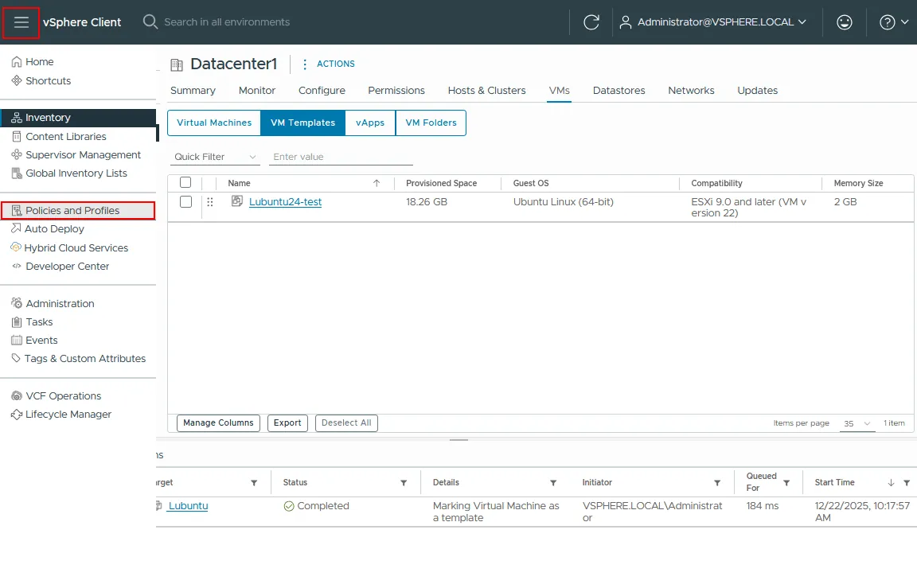Check the Lubuntu24-test row checkbox
The height and width of the screenshot is (588, 917).
tap(185, 201)
